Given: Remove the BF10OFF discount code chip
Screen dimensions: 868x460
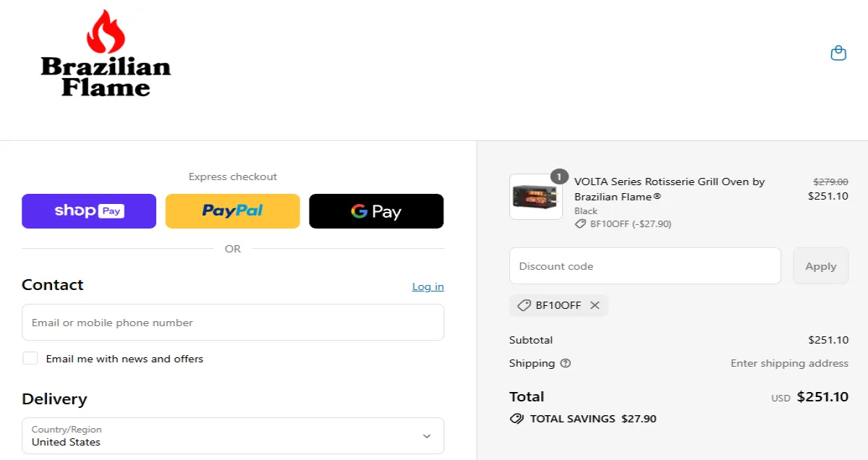Looking at the screenshot, I should (x=595, y=305).
